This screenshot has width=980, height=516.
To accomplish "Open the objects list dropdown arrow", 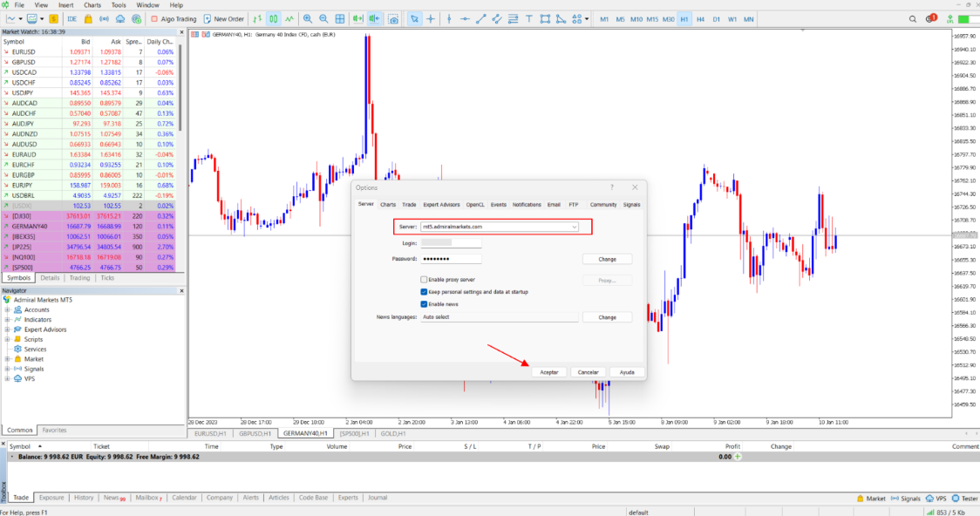I will tap(586, 19).
